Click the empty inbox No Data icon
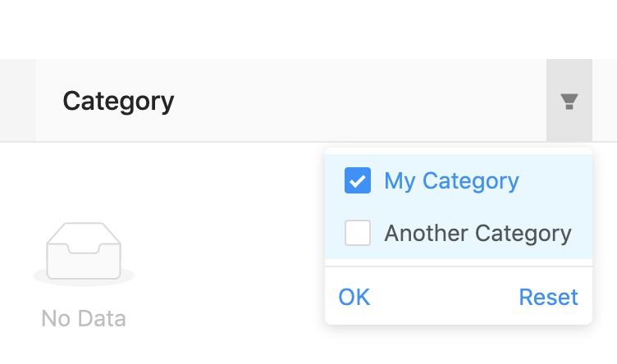 pyautogui.click(x=84, y=253)
